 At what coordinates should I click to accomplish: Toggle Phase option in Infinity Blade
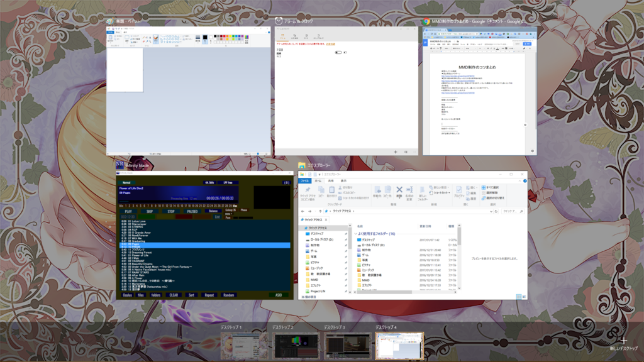pyautogui.click(x=244, y=210)
